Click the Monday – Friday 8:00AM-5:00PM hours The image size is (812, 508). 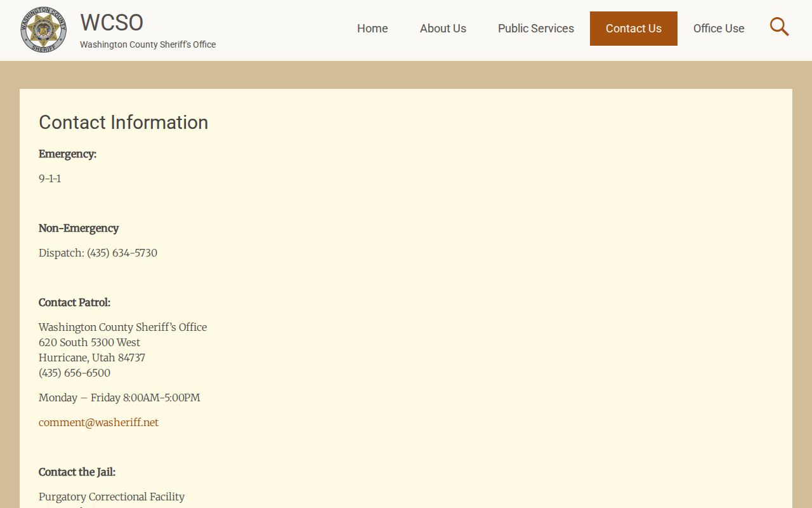(x=119, y=398)
